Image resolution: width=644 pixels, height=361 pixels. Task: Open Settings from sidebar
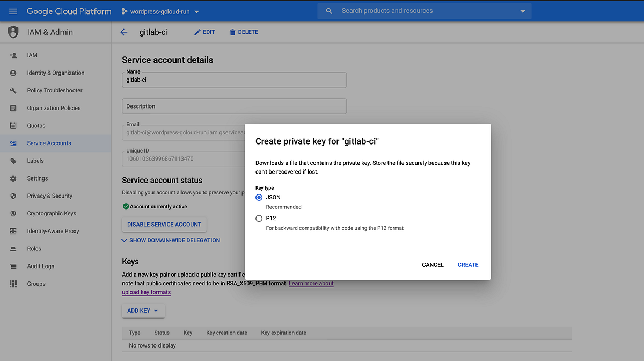click(x=55, y=178)
